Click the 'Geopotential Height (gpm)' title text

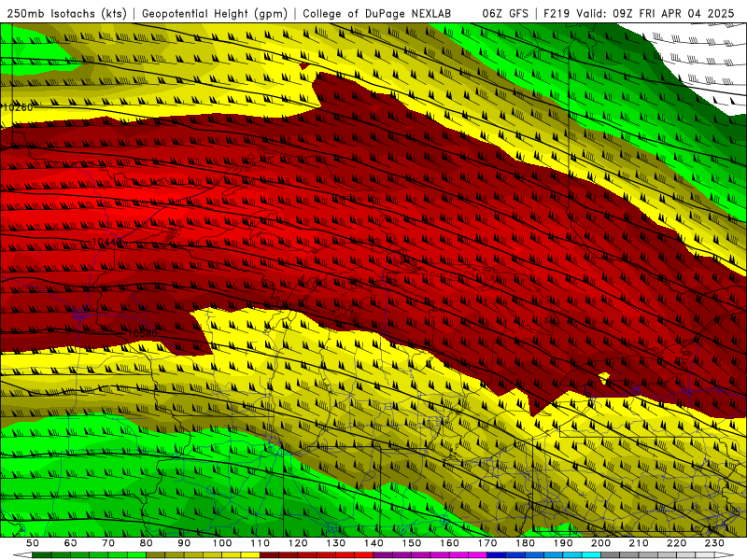coord(215,14)
